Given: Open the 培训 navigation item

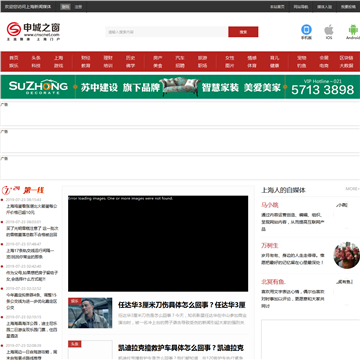Looking at the screenshot, I should pos(108,66).
